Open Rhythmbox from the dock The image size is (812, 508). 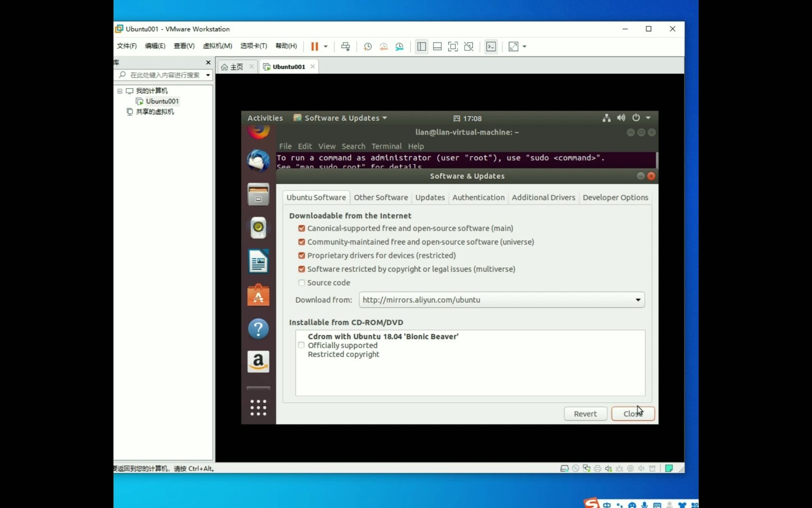tap(258, 228)
